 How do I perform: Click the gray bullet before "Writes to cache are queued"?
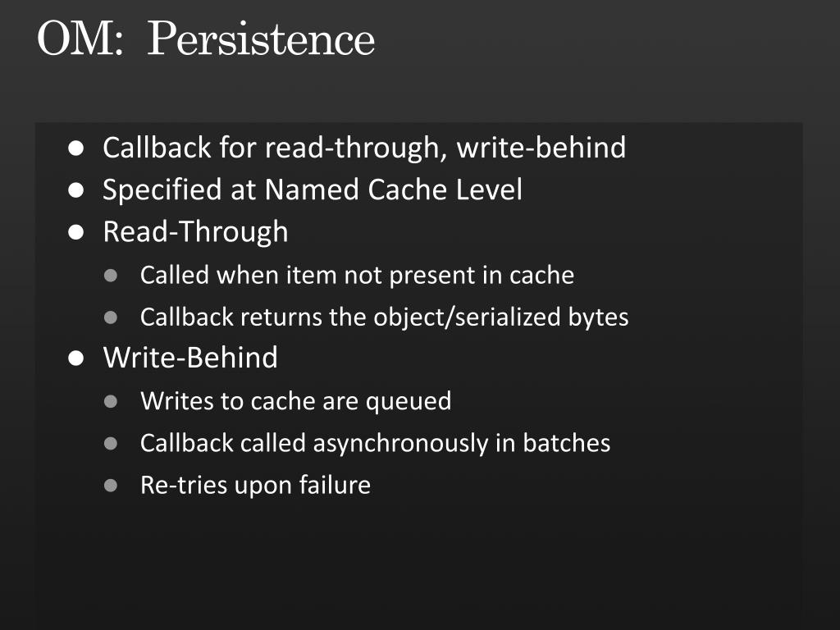pos(111,401)
